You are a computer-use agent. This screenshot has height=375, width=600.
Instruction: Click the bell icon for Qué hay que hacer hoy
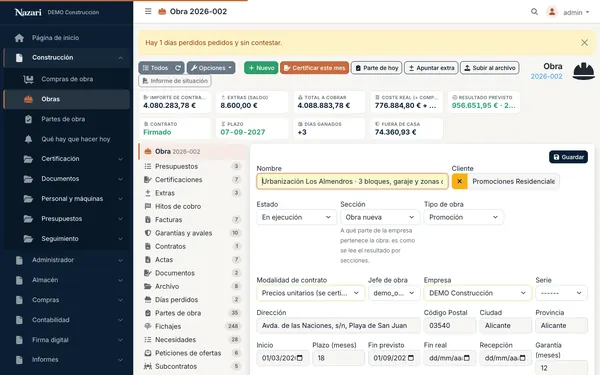pyautogui.click(x=28, y=139)
